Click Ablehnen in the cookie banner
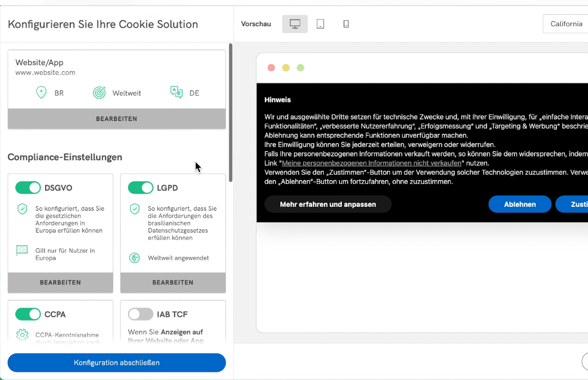Image resolution: width=588 pixels, height=380 pixels. (x=520, y=204)
